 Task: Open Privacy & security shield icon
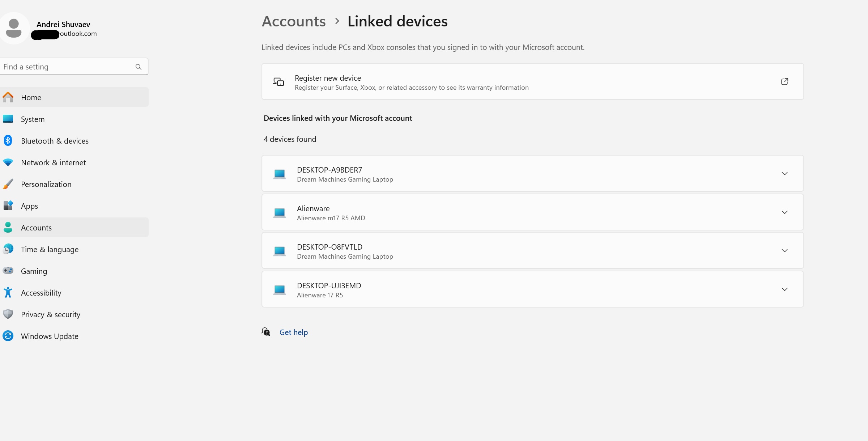tap(8, 314)
